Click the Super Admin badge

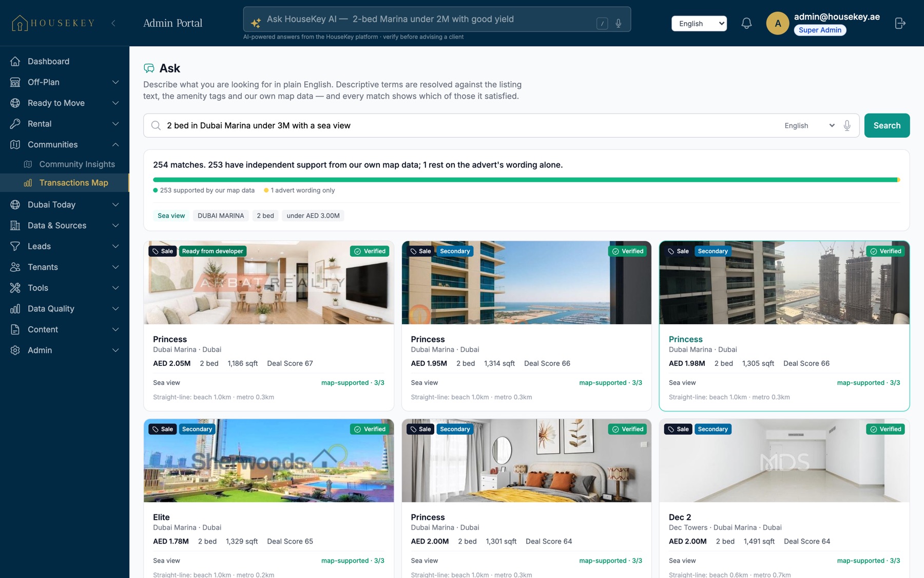point(820,30)
